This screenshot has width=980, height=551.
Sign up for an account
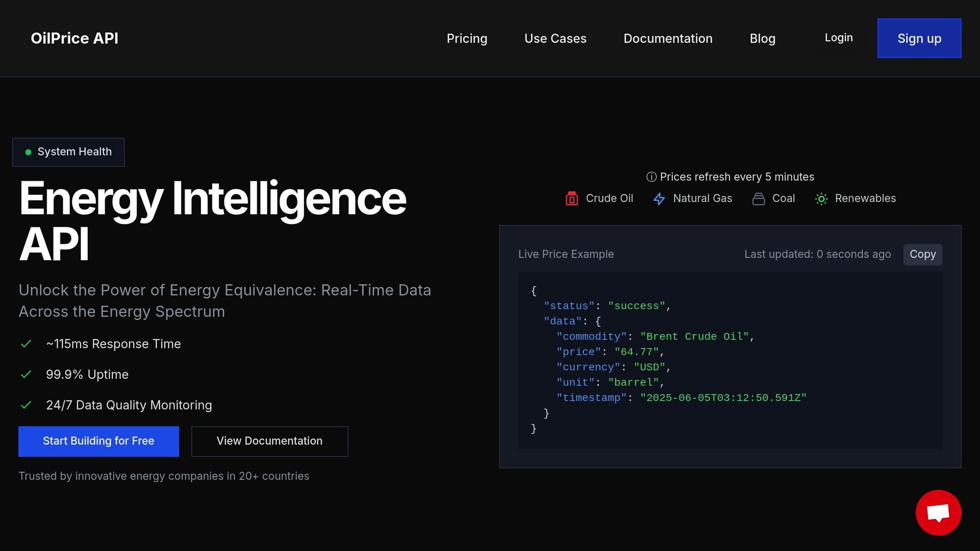(919, 38)
